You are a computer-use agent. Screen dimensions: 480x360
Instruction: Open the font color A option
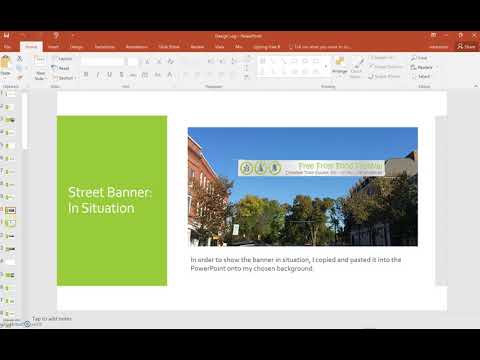[170, 75]
